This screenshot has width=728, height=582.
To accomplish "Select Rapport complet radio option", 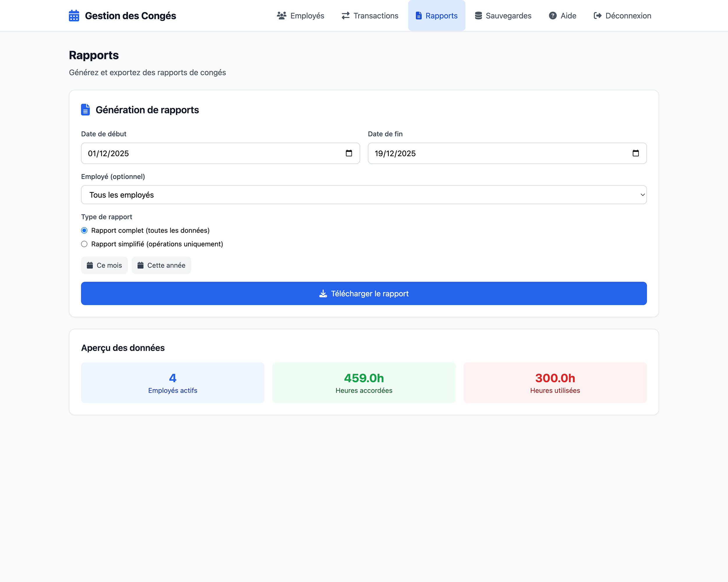I will [x=84, y=230].
